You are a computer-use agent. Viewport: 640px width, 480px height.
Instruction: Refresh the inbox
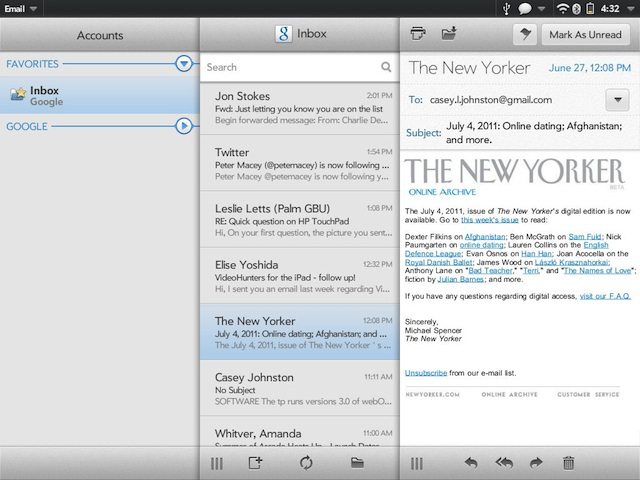306,463
